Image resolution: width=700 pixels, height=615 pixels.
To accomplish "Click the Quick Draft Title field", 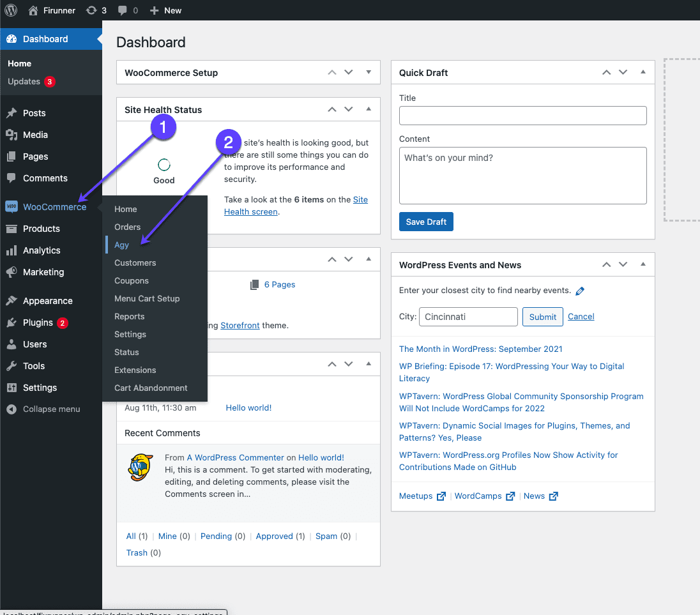I will point(523,116).
